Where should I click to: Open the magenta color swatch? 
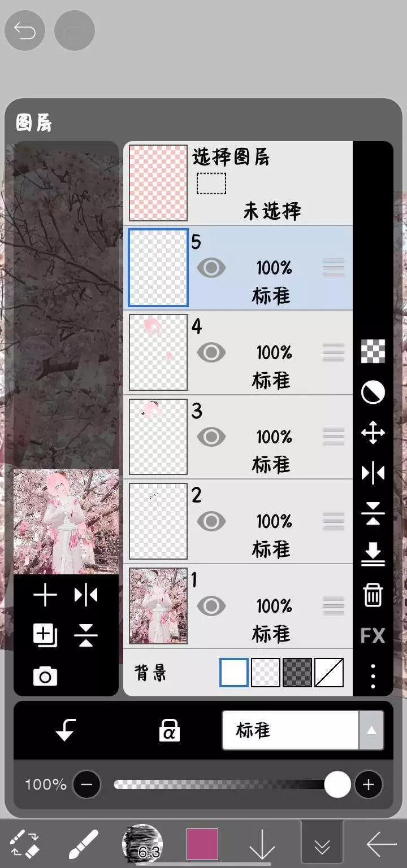point(202,844)
